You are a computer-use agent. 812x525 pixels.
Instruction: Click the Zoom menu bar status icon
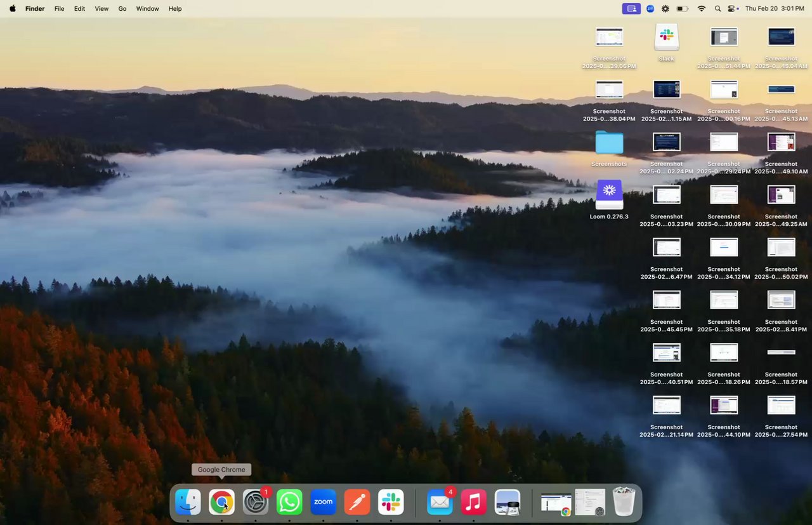(x=650, y=8)
